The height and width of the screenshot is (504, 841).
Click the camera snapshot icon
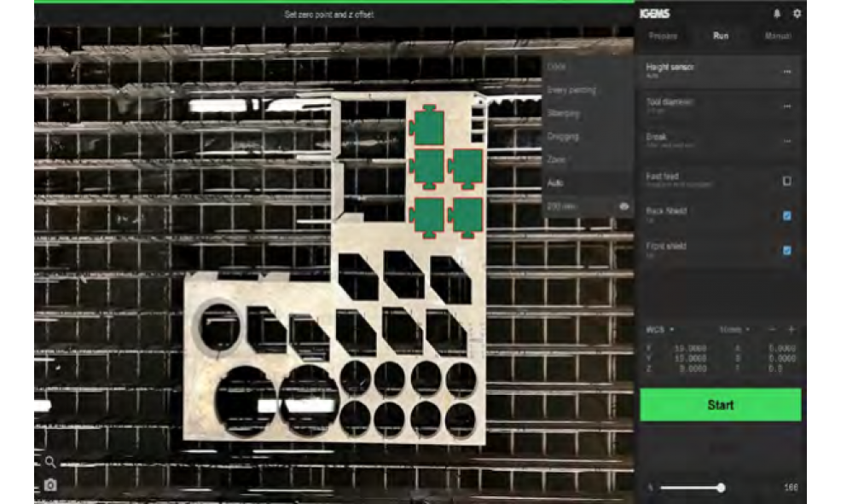point(50,485)
